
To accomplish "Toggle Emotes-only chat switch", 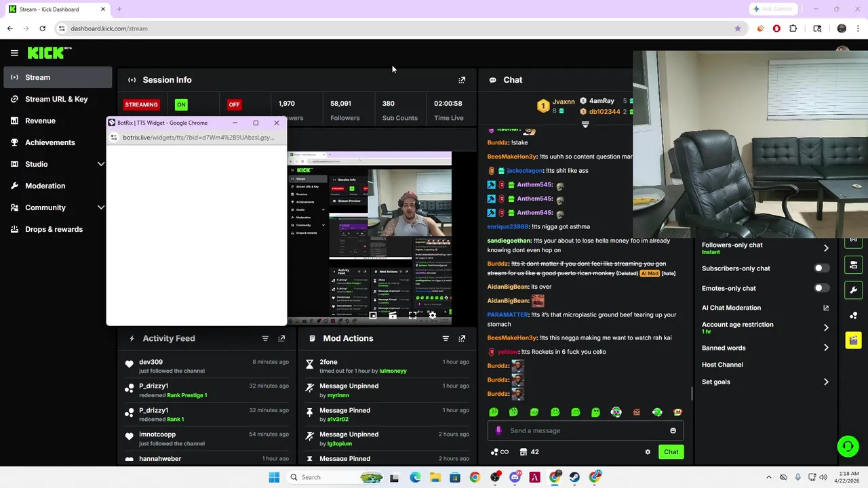I will 821,288.
